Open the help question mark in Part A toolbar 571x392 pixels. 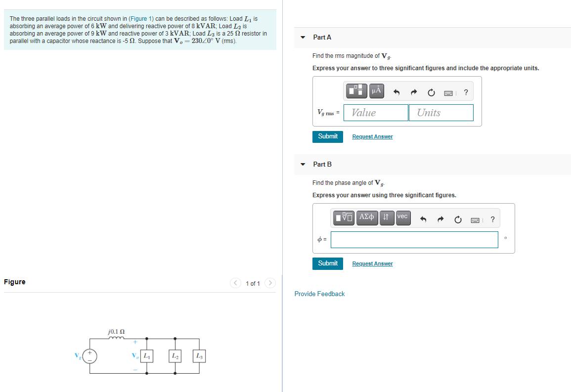[x=465, y=92]
